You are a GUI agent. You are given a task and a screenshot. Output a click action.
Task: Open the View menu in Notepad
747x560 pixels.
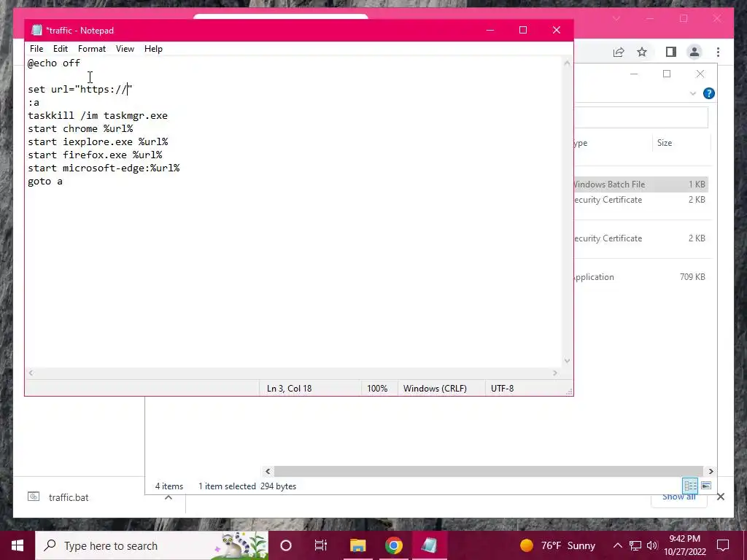(x=125, y=49)
